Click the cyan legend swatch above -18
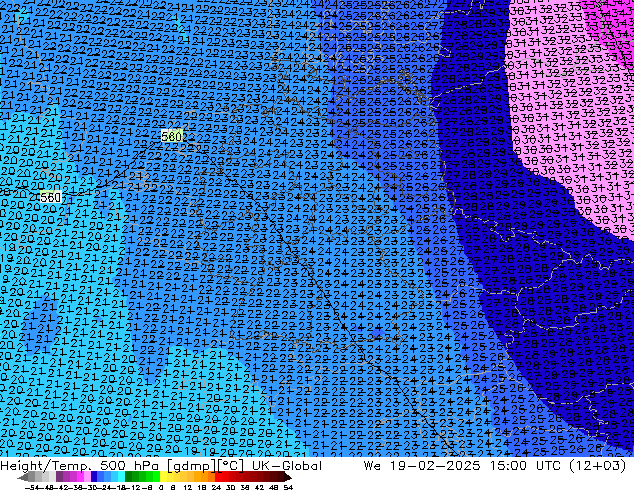 122,476
